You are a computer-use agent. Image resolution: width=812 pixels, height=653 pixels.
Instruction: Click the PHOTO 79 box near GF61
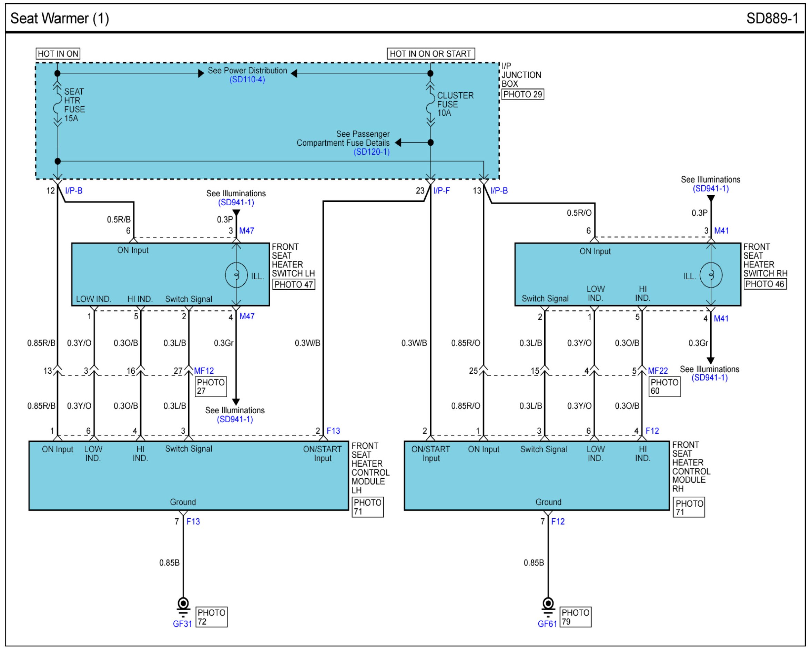point(575,617)
